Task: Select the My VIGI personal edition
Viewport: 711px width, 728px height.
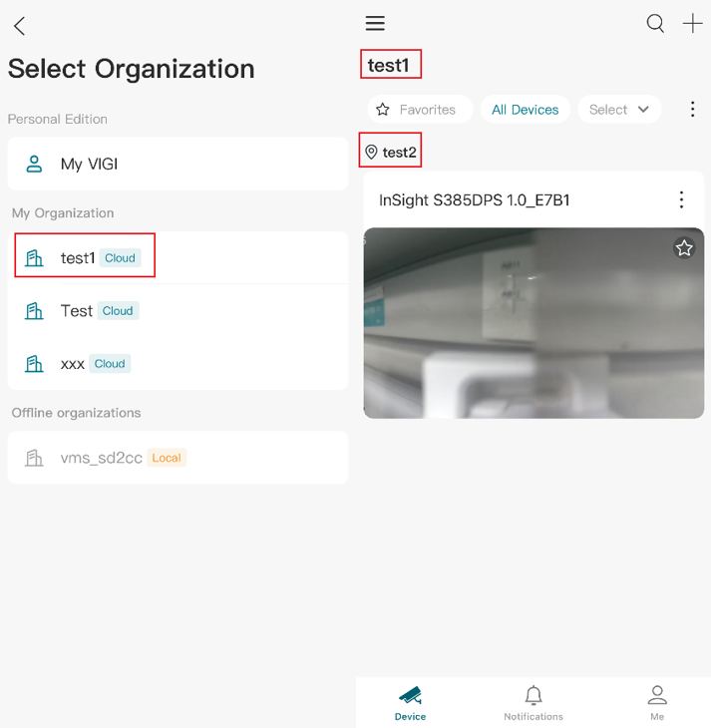Action: (x=178, y=164)
